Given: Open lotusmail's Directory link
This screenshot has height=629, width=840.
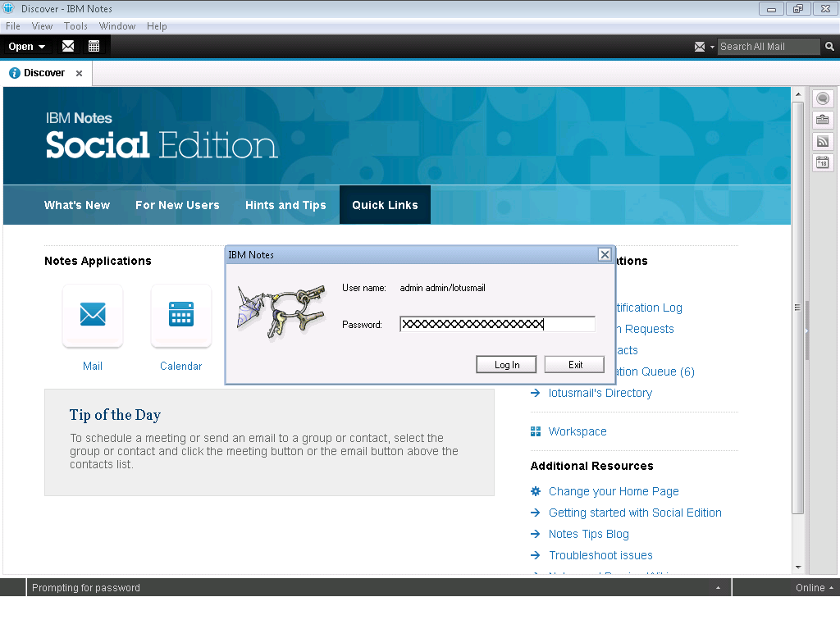Looking at the screenshot, I should coord(600,393).
